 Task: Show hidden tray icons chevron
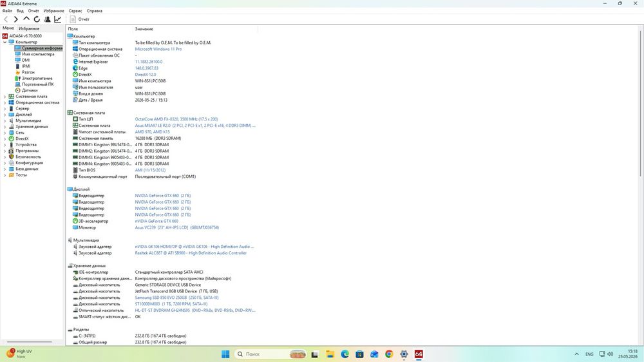pyautogui.click(x=576, y=354)
